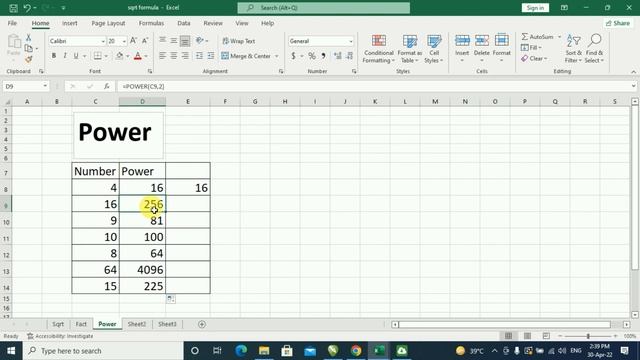Click the formula bar showing =POWER(C9,2)
Viewport: 640px width, 360px height.
[373, 86]
